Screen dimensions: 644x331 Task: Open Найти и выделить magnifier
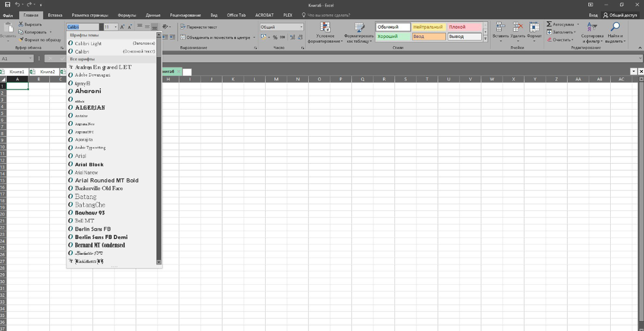tap(615, 32)
